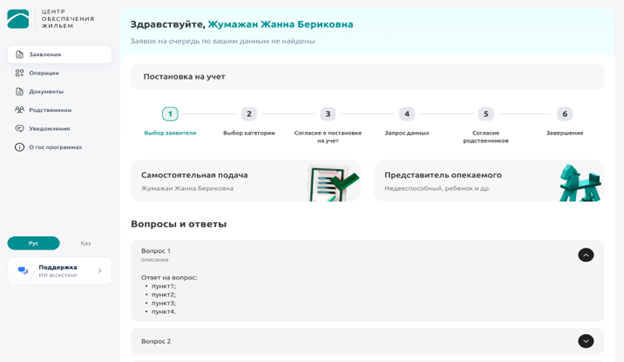Open the Заявления menu item

60,54
